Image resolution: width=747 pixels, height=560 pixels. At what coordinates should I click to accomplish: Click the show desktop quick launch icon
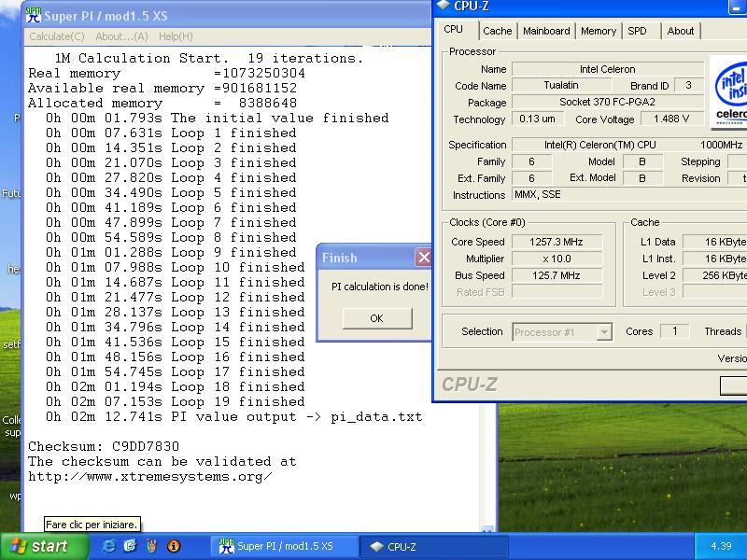(130, 546)
